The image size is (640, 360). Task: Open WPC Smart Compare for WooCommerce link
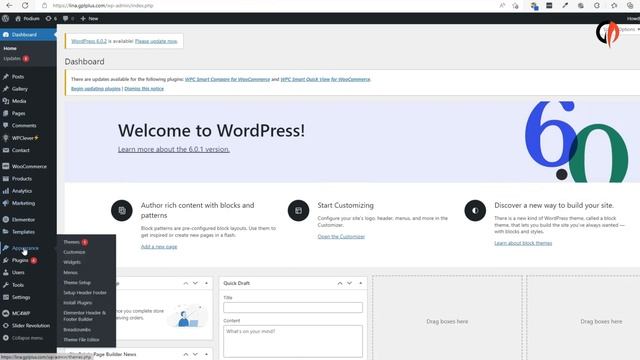[x=227, y=79]
